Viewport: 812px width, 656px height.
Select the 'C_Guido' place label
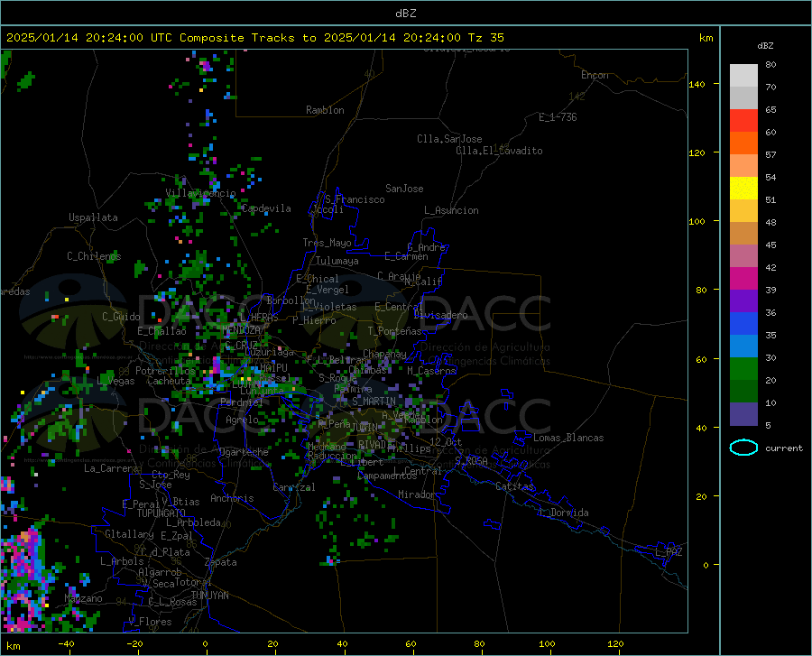pyautogui.click(x=121, y=317)
